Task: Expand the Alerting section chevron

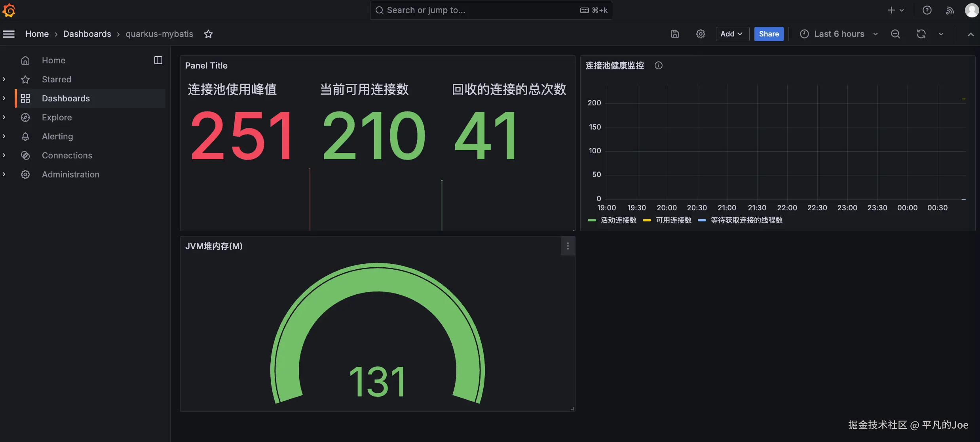Action: coord(4,136)
